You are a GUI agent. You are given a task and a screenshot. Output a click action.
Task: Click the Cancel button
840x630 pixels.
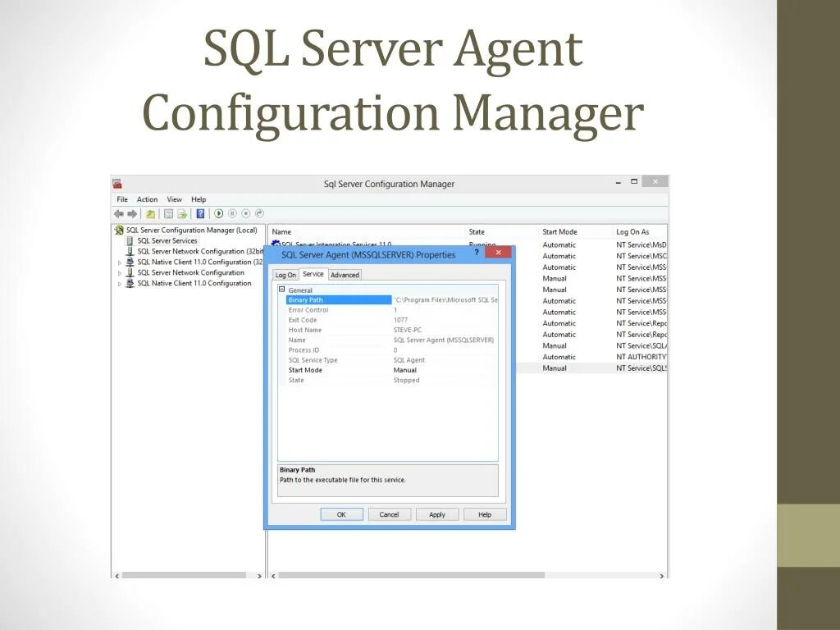tap(390, 514)
